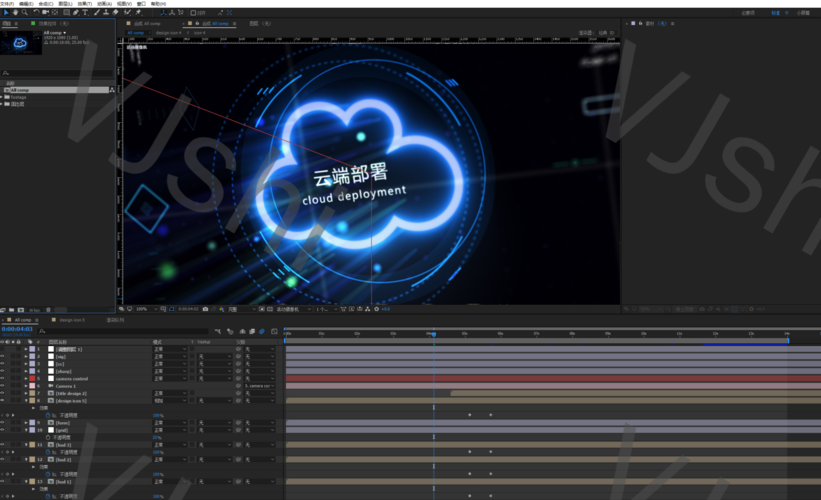Select the Pan Behind anchor point tool
This screenshot has width=821, height=500.
pyautogui.click(x=55, y=12)
